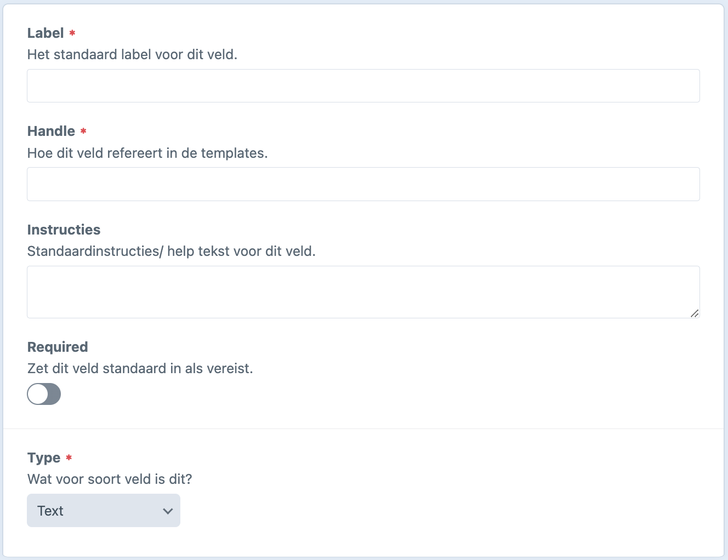This screenshot has height=560, width=728.
Task: Click the "Zet dit veld standaard in" description
Action: click(x=140, y=369)
